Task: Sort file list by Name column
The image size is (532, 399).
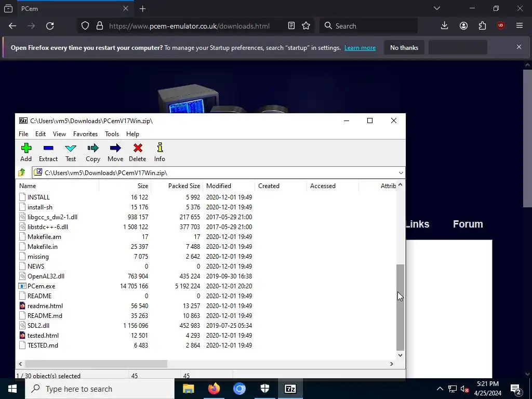Action: coord(57,186)
